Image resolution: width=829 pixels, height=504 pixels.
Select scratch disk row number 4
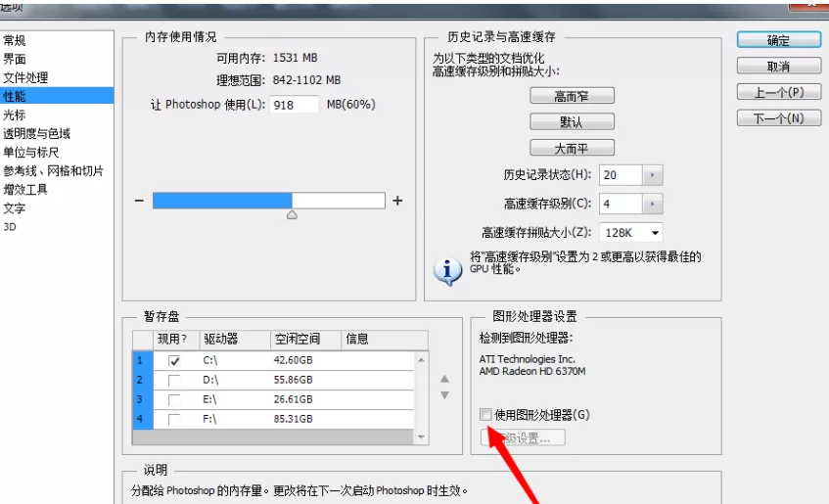142,419
